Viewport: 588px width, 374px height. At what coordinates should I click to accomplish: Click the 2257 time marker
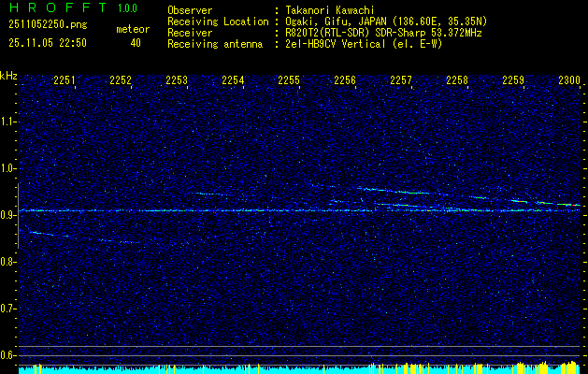[x=401, y=80]
